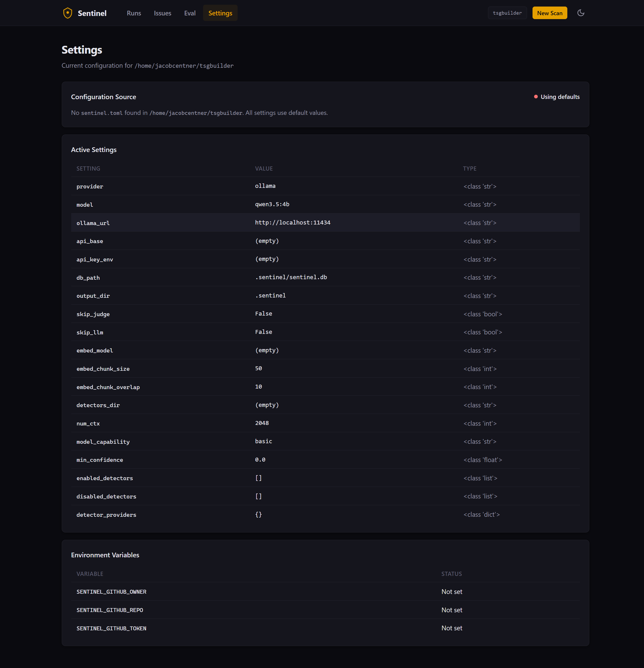Click the http://localhost:11434 value

tap(293, 222)
